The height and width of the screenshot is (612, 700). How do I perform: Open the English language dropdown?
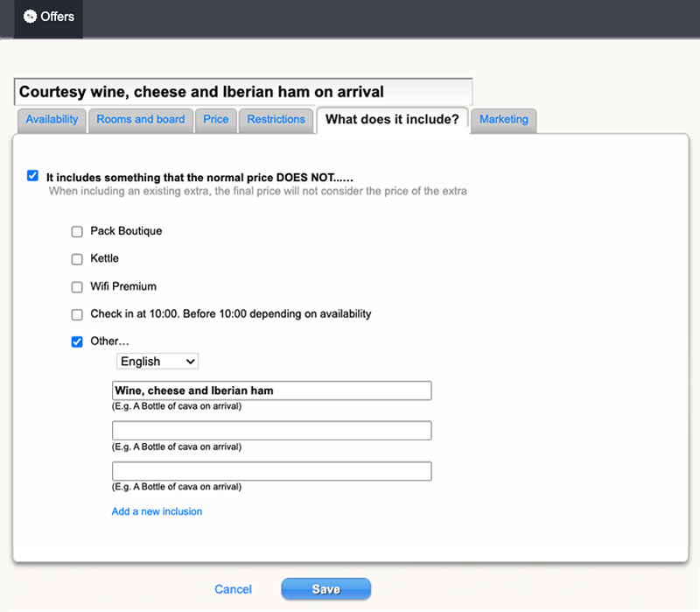tap(157, 362)
